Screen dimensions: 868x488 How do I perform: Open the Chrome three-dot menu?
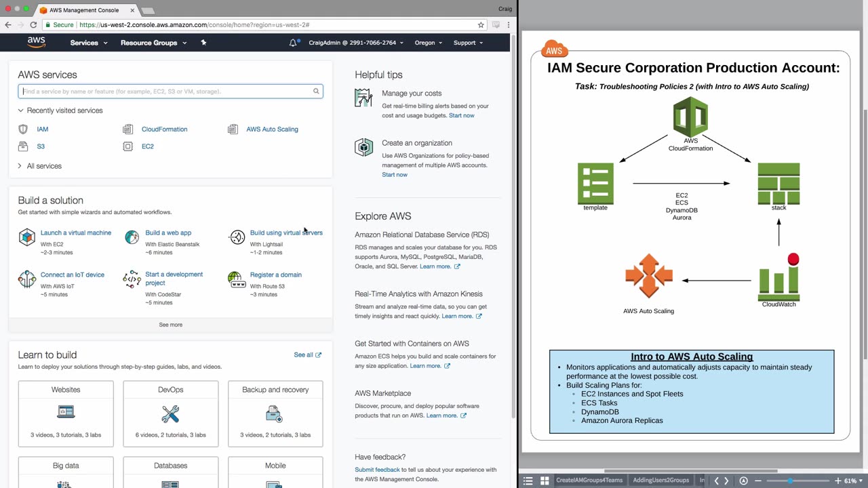tap(508, 24)
